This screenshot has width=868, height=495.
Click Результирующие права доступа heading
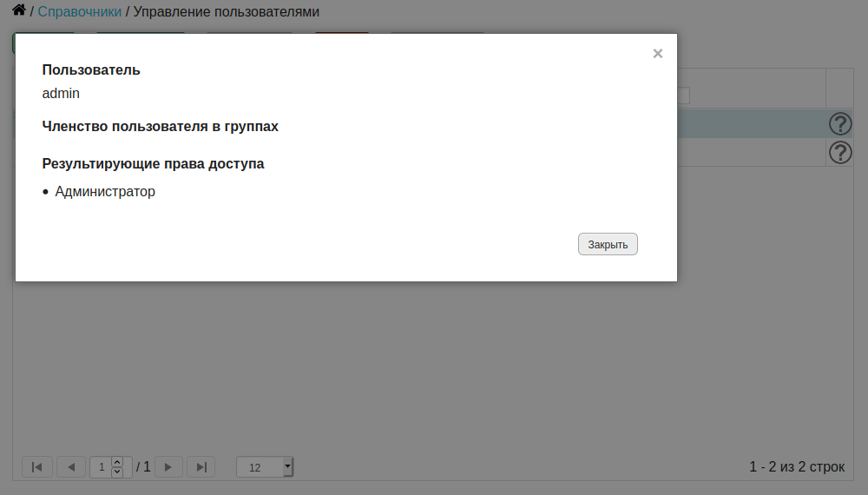[x=153, y=164]
